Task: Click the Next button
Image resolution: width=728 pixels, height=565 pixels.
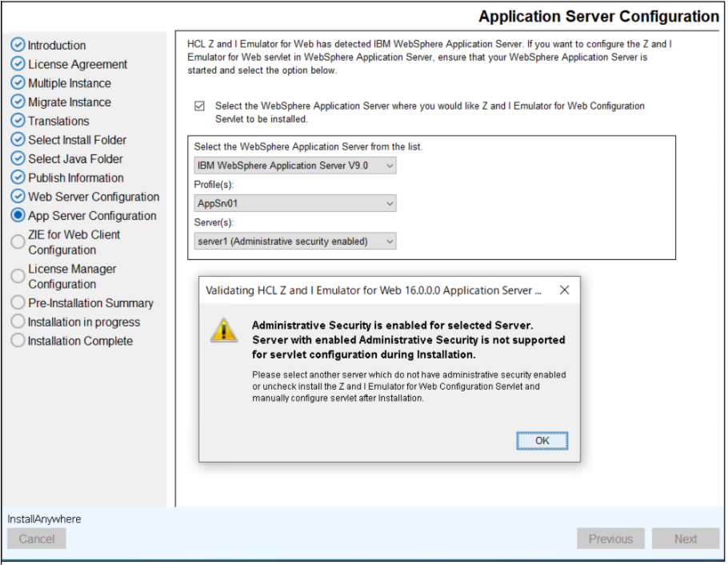Action: pos(686,539)
